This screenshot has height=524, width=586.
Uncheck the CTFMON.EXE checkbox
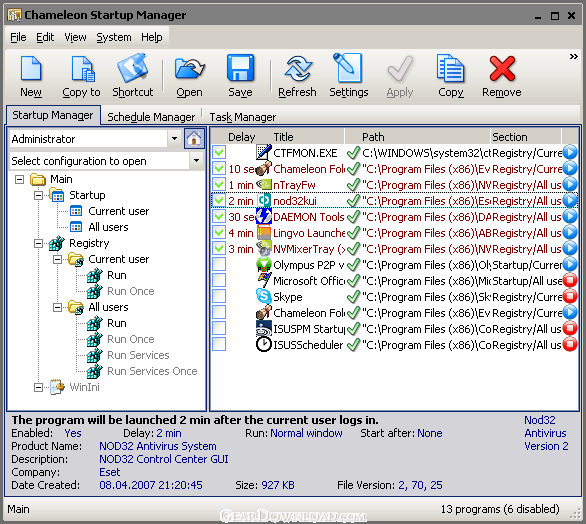point(219,152)
